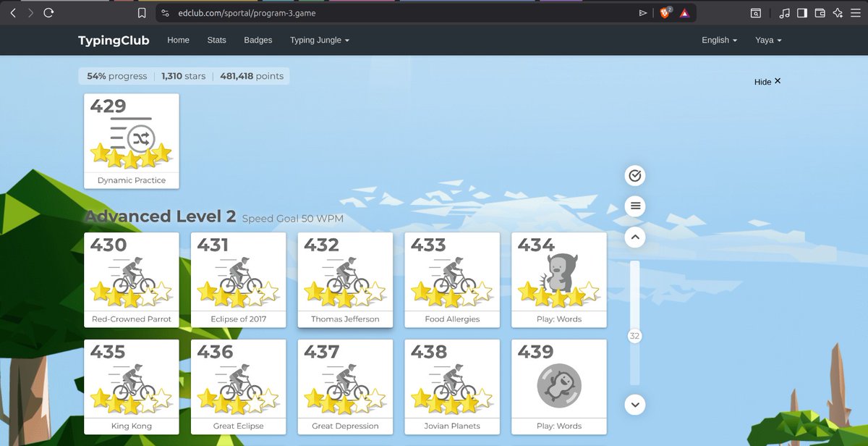
Task: Open the browser hamburger menu
Action: [856, 13]
